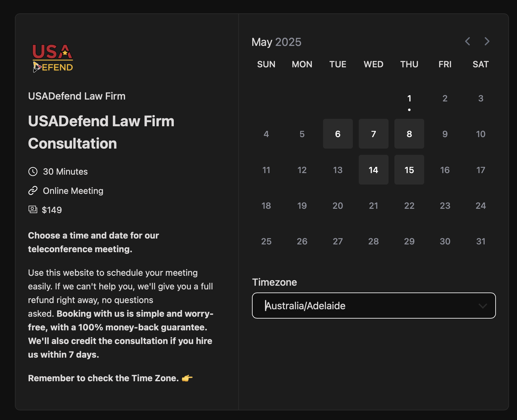Click disabled date 12
Screen dimensions: 517x420
(x=302, y=170)
